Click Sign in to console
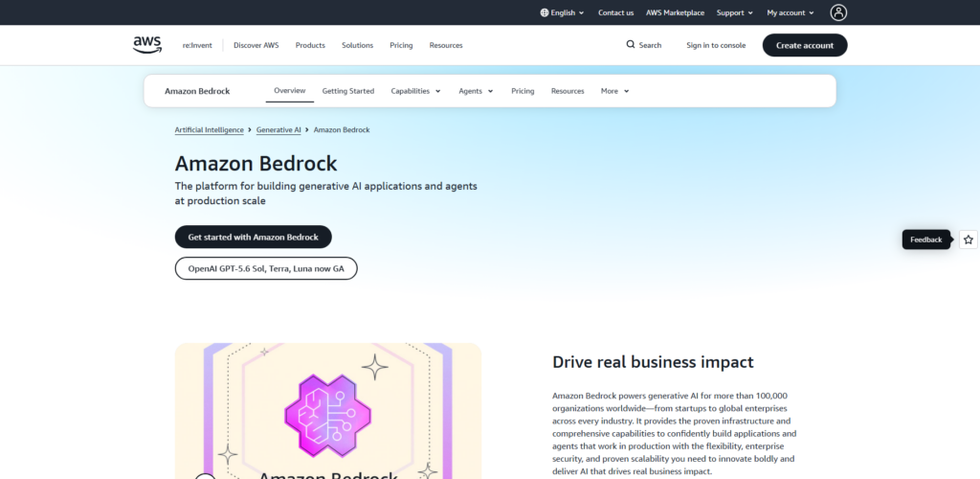 (716, 45)
